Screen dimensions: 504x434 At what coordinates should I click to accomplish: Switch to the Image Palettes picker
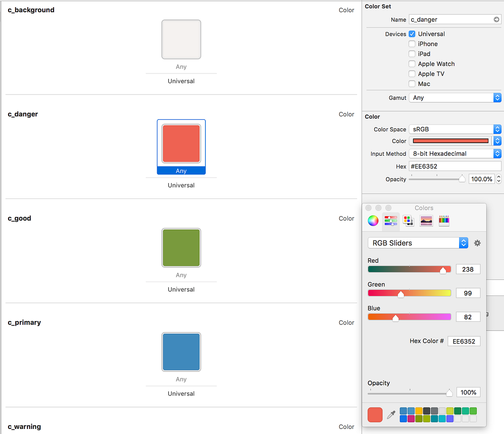[x=426, y=220]
